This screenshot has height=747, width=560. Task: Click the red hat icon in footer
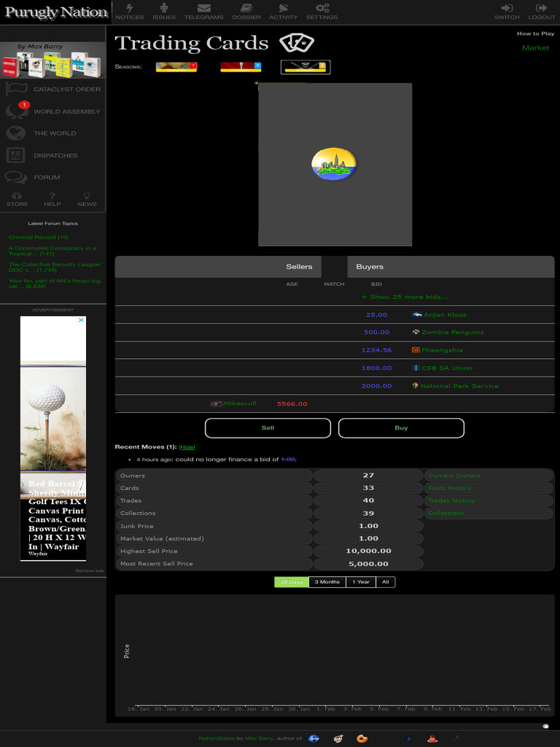point(432,738)
